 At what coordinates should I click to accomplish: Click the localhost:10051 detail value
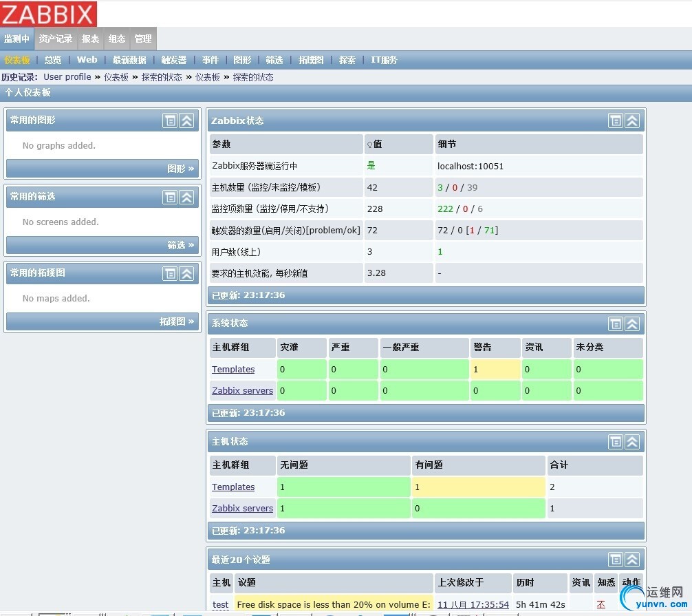point(471,166)
